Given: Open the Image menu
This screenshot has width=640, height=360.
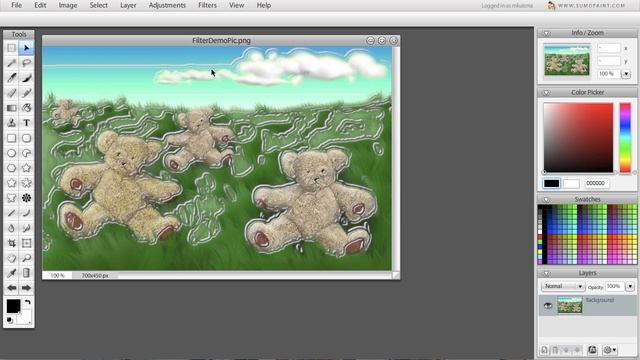Looking at the screenshot, I should tap(68, 5).
